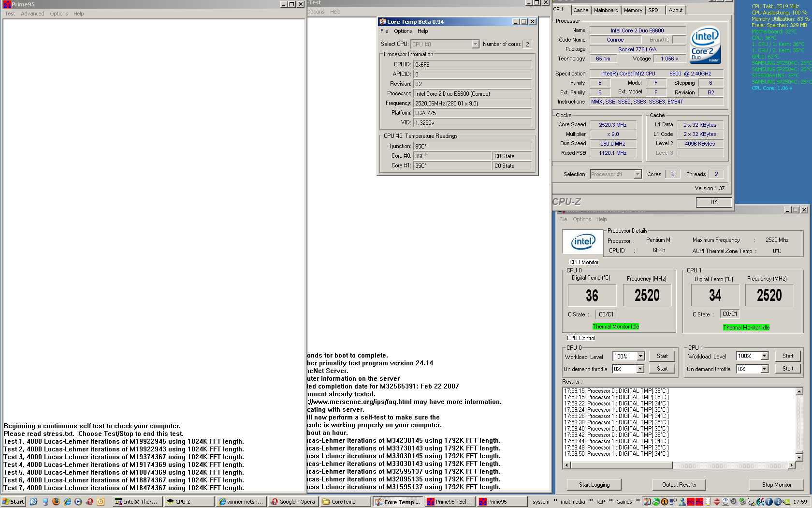
Task: Click the Output Results button
Action: [679, 485]
